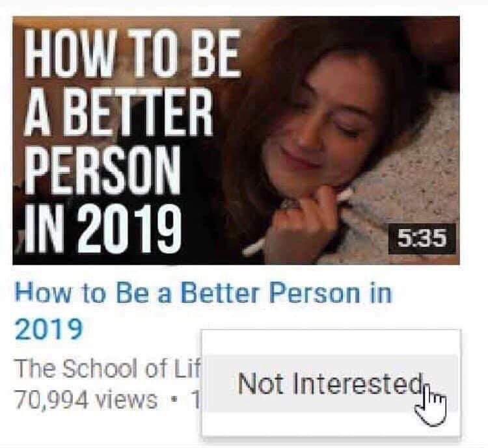Screen dimensions: 488x448
Task: Click the PERSON overlay word on thumbnail
Action: point(102,170)
